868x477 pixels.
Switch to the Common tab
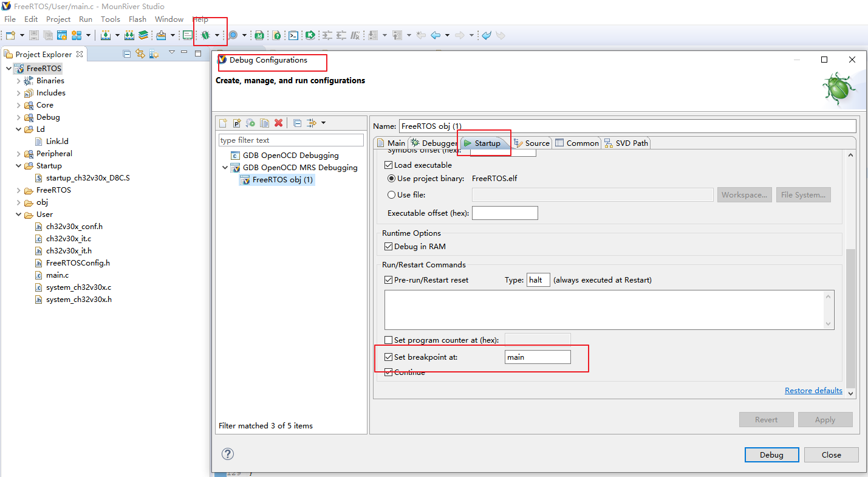[576, 143]
